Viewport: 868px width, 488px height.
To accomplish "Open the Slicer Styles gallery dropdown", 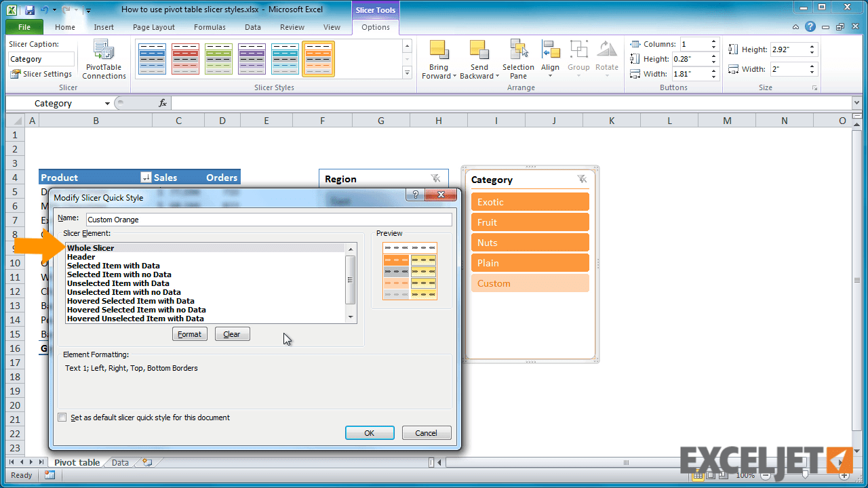I will click(406, 73).
